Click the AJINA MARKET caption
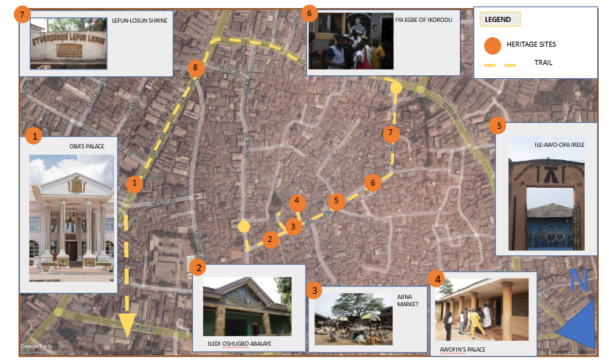The height and width of the screenshot is (364, 609). 407,300
